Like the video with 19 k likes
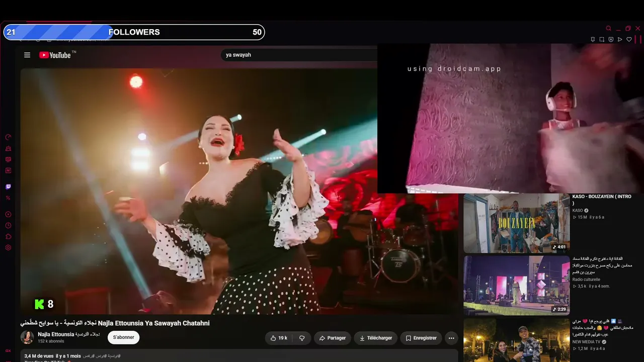The height and width of the screenshot is (362, 644). point(279,338)
